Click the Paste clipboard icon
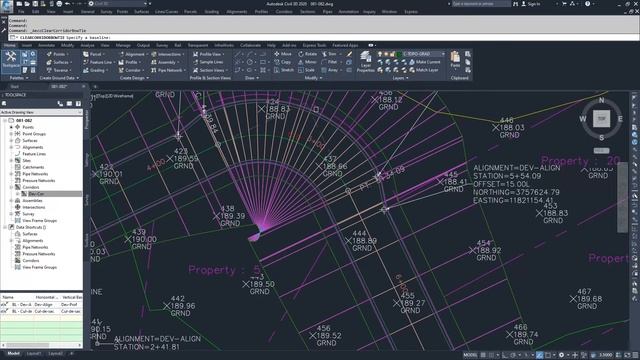 coord(455,60)
